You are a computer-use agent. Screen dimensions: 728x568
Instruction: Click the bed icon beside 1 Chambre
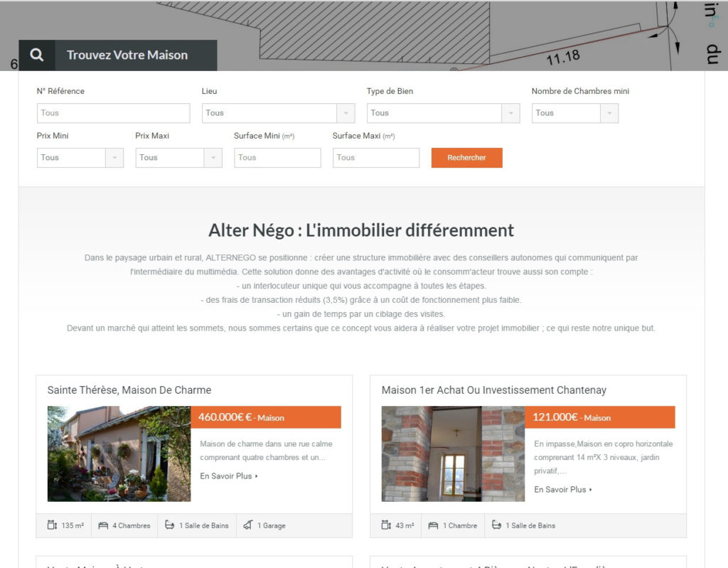click(433, 526)
